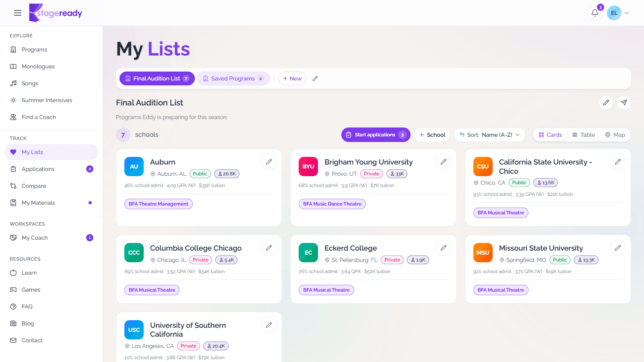Open My Materials in the sidebar

[x=52, y=203]
